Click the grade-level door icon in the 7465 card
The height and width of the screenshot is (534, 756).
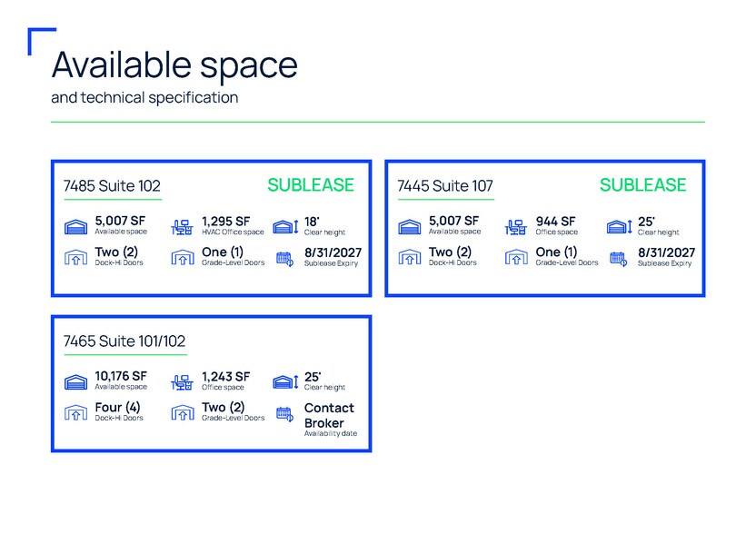(183, 412)
